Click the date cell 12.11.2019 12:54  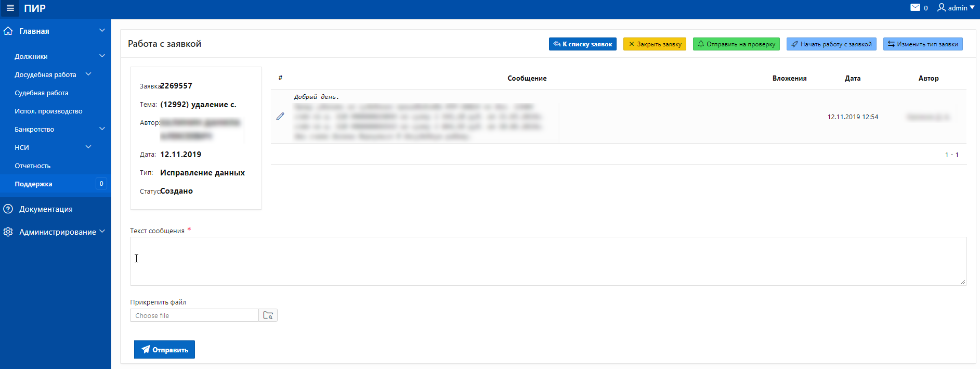pyautogui.click(x=853, y=117)
